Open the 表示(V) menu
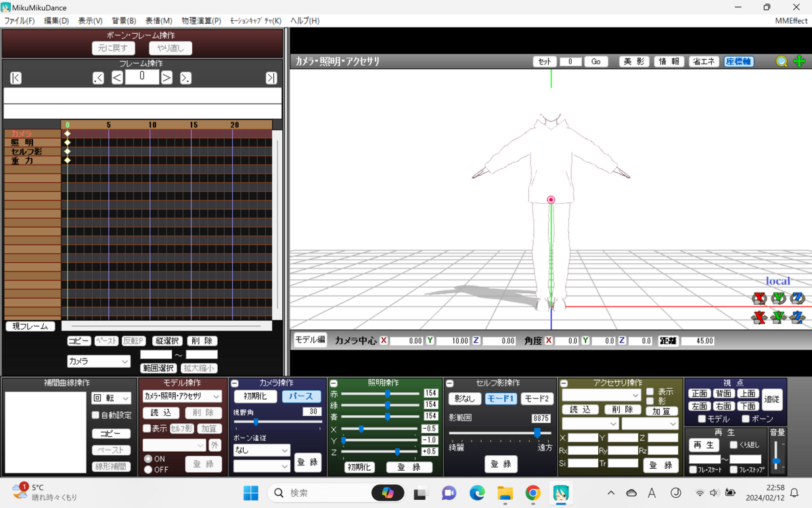Screen dimensions: 812x508 pyautogui.click(x=90, y=20)
